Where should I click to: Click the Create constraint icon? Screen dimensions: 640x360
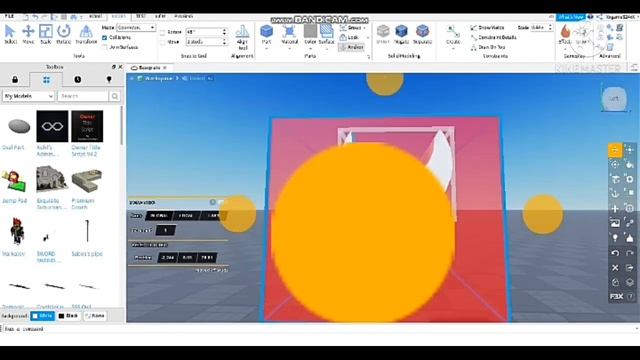(x=453, y=32)
